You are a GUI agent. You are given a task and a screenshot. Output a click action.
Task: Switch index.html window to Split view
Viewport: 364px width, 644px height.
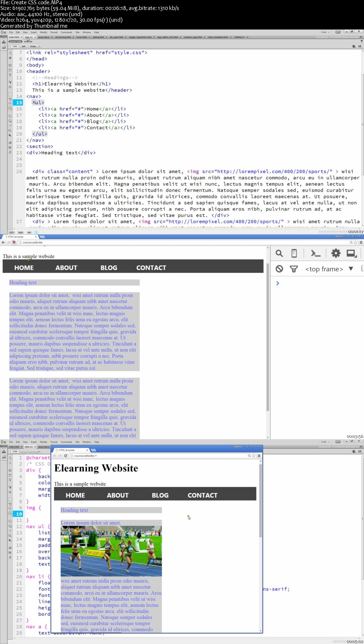click(23, 46)
